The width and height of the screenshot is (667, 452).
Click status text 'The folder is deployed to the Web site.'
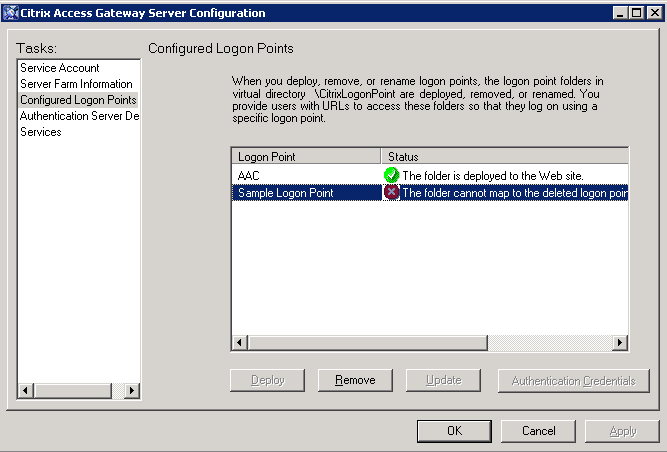(493, 176)
